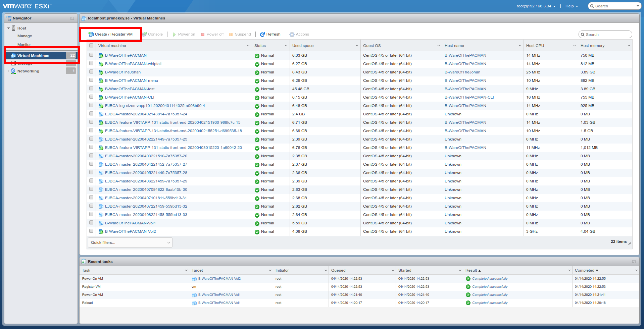Open the Help menu
The image size is (644, 329).
pos(572,6)
